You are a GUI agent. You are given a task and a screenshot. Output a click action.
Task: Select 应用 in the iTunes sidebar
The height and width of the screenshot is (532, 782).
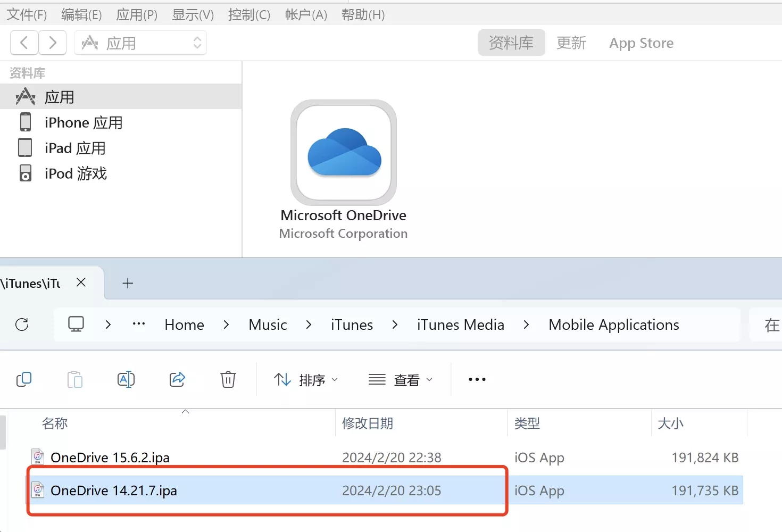click(121, 97)
